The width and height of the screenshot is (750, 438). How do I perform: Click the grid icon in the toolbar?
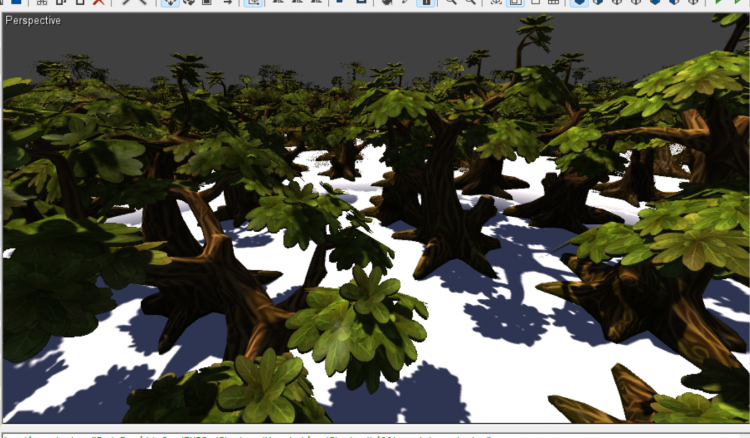coord(552,3)
